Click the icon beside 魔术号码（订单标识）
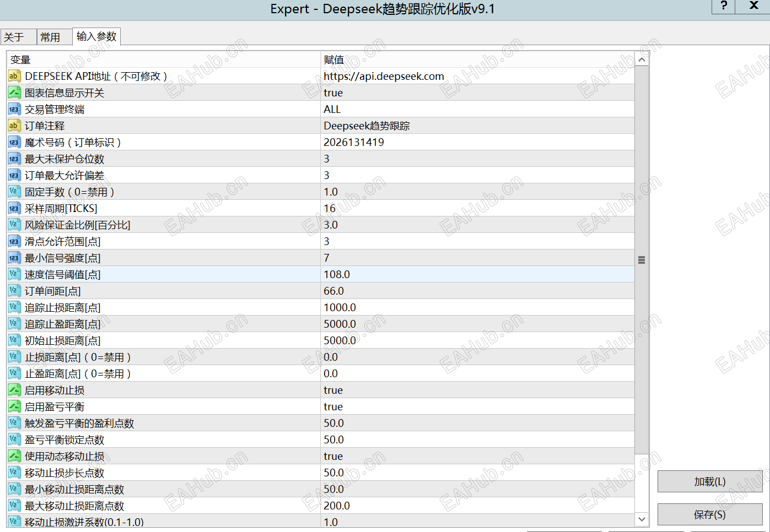The image size is (770, 532). pos(14,142)
